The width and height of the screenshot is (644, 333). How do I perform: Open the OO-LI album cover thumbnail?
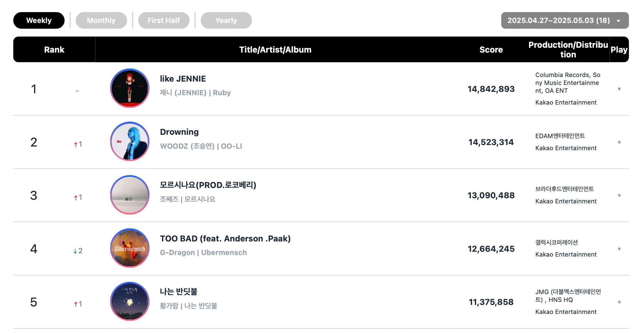pos(130,141)
